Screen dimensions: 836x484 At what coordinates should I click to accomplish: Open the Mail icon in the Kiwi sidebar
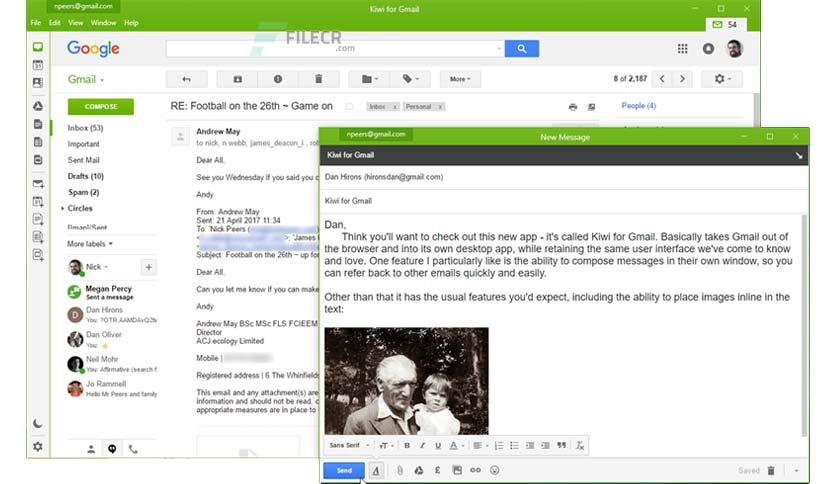click(x=38, y=47)
